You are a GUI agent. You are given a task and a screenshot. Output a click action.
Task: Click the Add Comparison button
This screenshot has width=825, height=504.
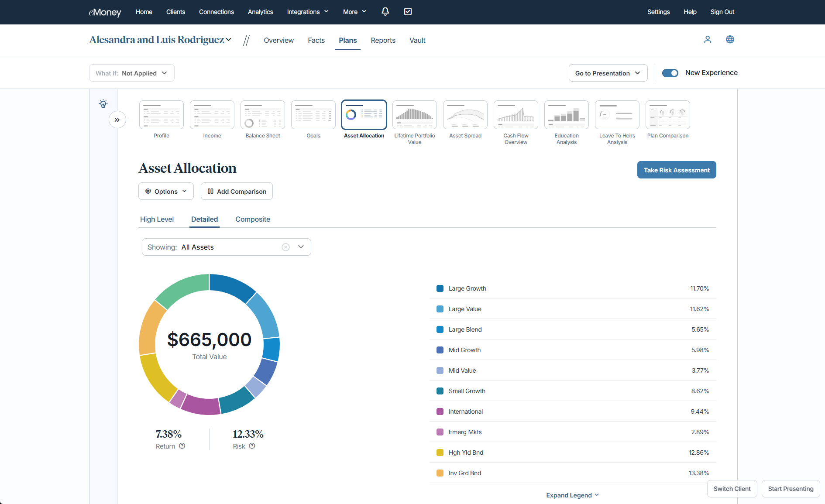pyautogui.click(x=237, y=191)
